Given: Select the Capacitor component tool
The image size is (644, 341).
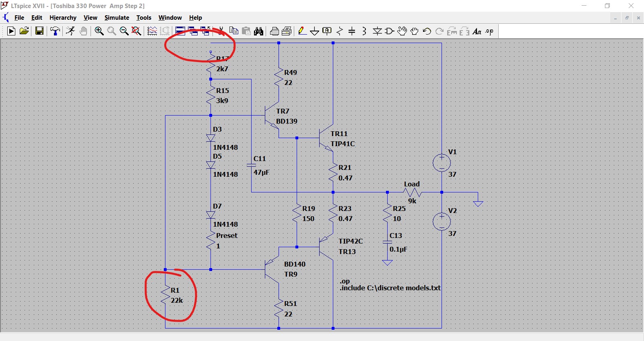Looking at the screenshot, I should tap(352, 31).
